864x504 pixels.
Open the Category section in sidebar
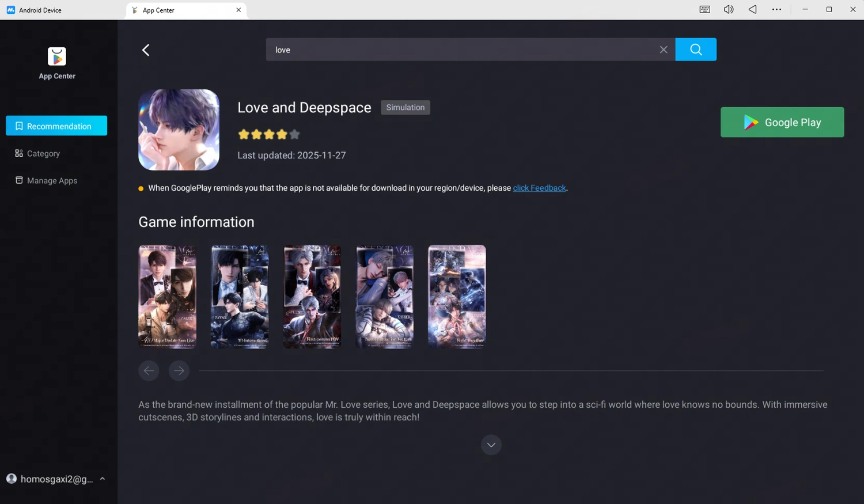[x=43, y=153]
